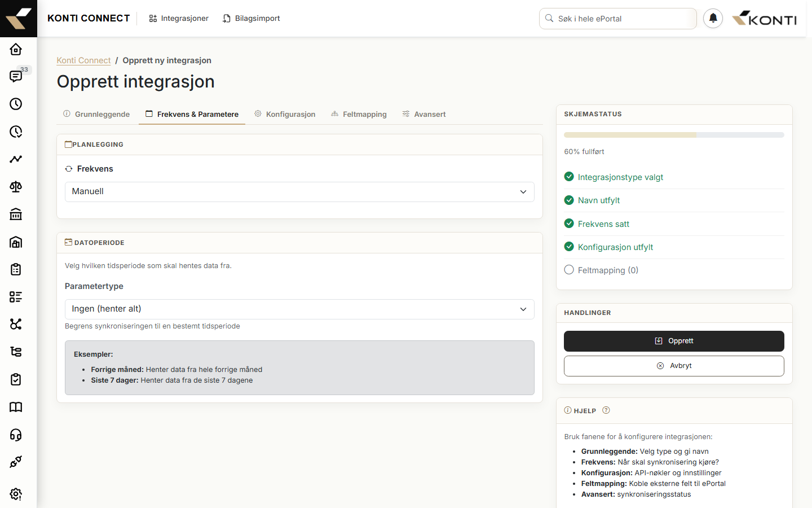Viewport: 812px width, 508px height.
Task: Click the Grunnleggende help list entry
Action: [645, 452]
